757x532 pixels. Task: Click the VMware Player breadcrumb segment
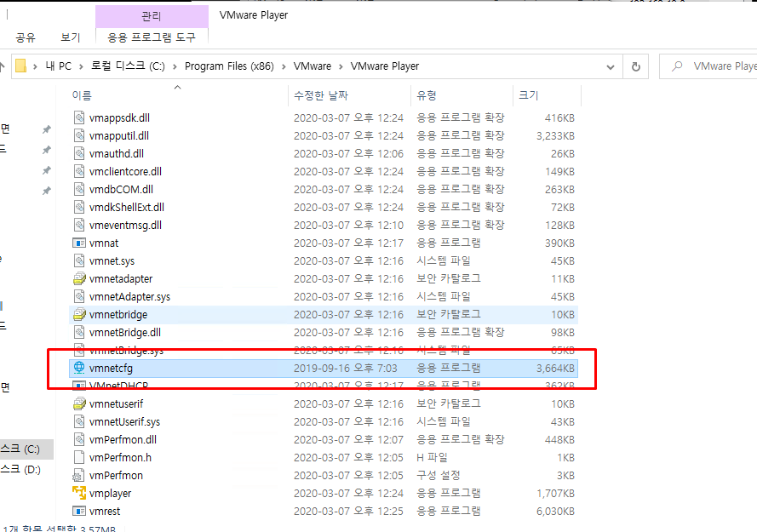point(385,66)
